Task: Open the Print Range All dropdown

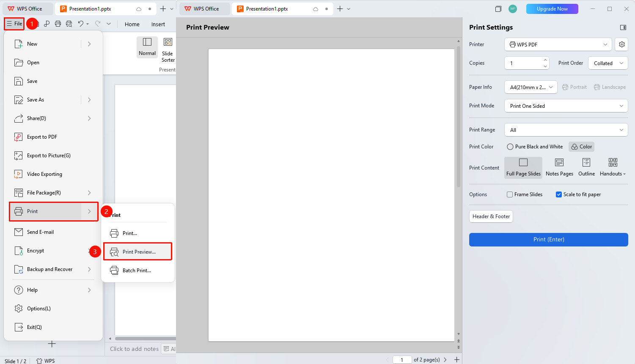Action: click(566, 130)
